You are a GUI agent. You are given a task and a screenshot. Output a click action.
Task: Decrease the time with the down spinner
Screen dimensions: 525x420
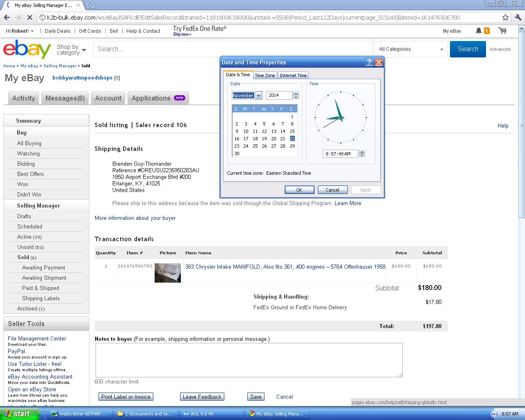tap(362, 155)
